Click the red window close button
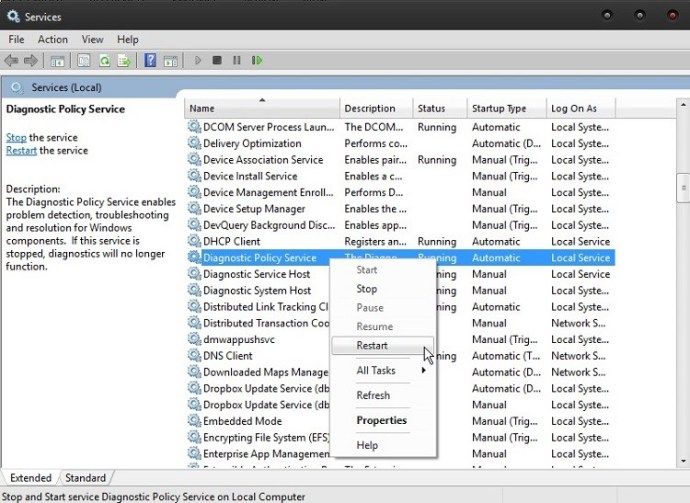Viewport: 690px width, 503px height. tap(672, 16)
